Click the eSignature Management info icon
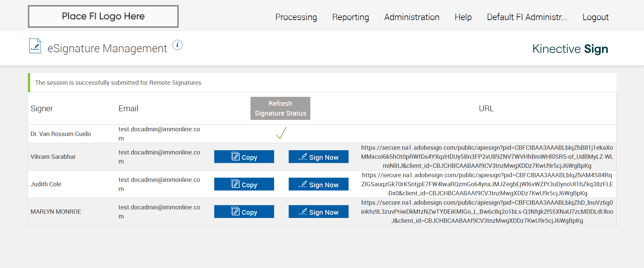 [177, 45]
